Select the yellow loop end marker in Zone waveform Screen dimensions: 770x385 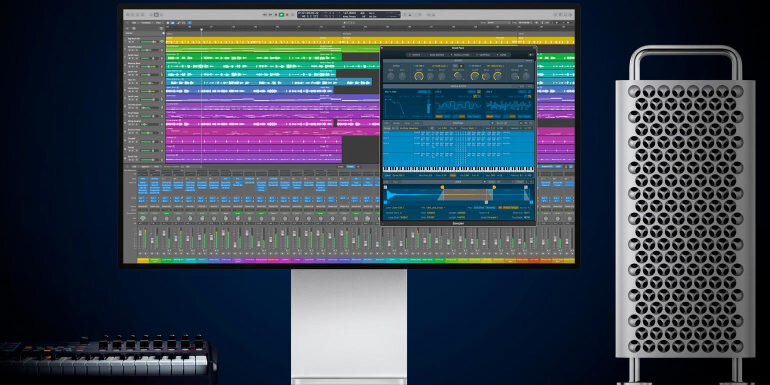(x=494, y=187)
